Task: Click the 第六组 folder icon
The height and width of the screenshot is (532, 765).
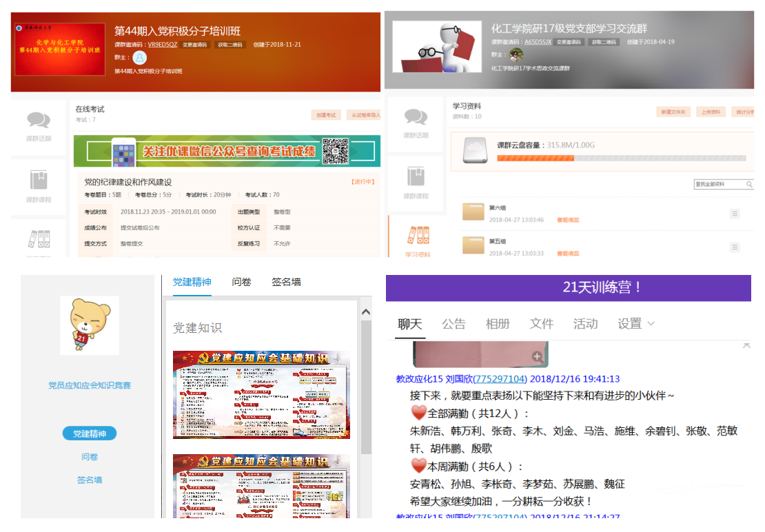Action: (473, 212)
